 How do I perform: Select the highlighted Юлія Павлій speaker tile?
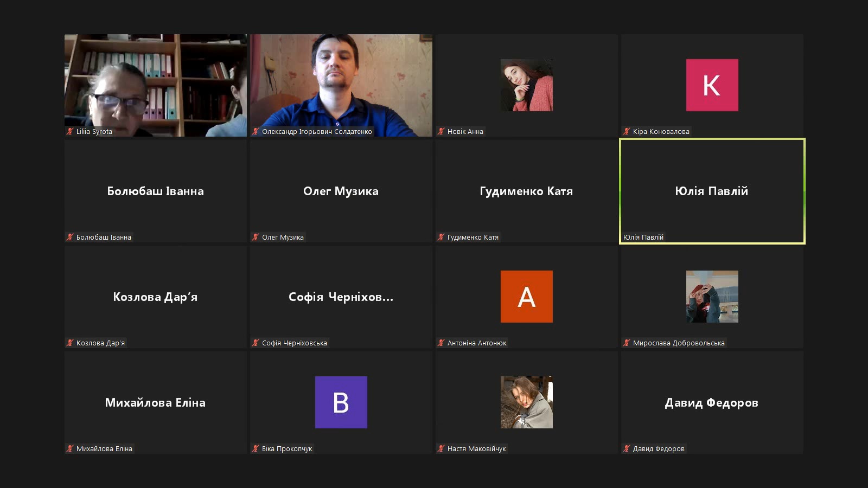point(712,191)
